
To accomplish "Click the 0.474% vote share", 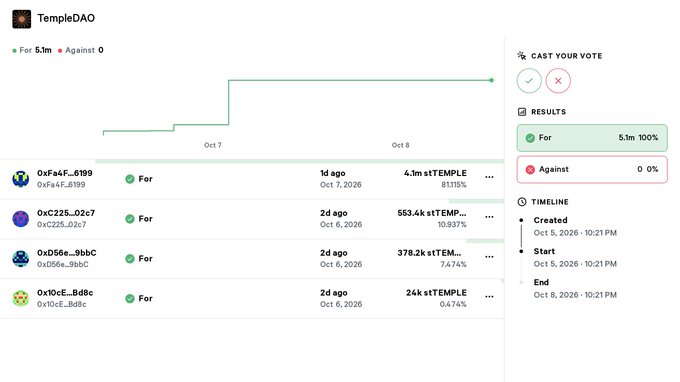I will (x=453, y=304).
